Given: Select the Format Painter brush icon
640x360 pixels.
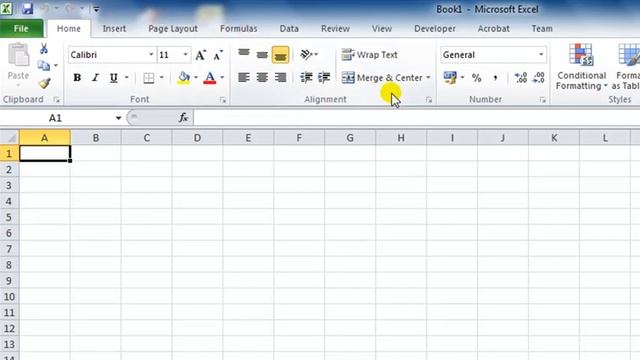Looking at the screenshot, I should 44,83.
